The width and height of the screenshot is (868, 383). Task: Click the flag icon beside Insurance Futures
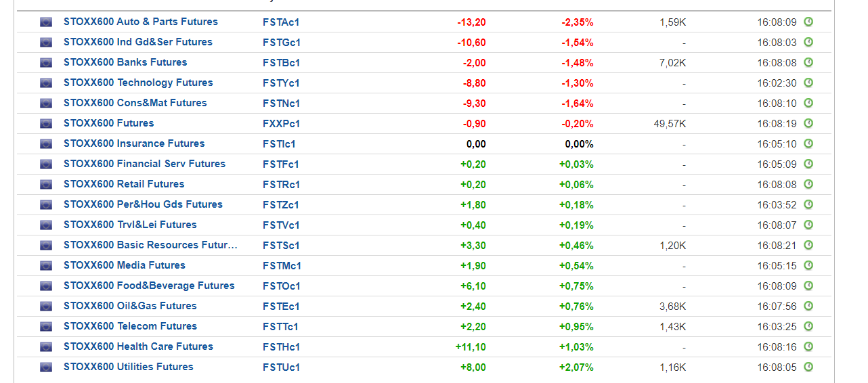[46, 144]
